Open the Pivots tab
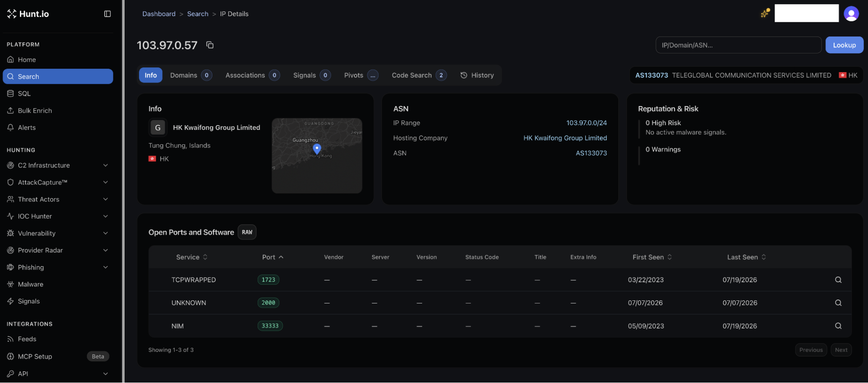Viewport: 868px width, 383px height. click(361, 75)
